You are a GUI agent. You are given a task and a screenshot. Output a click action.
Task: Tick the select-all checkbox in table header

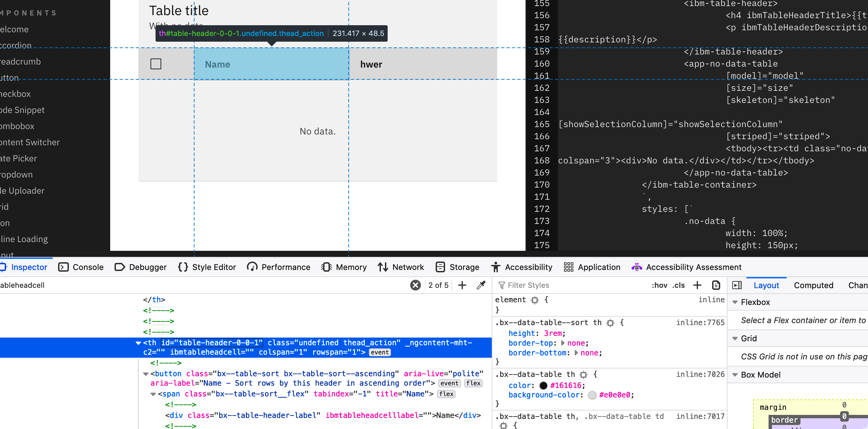156,64
